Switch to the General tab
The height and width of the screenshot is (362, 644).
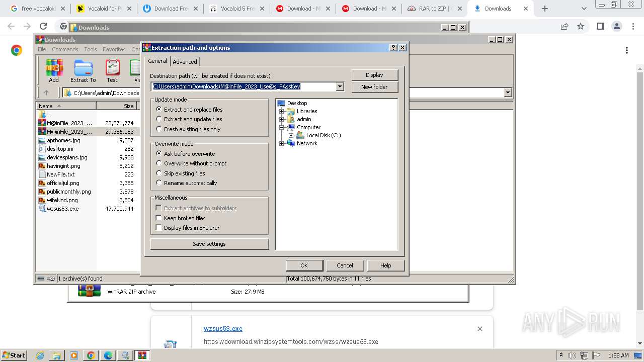[157, 61]
